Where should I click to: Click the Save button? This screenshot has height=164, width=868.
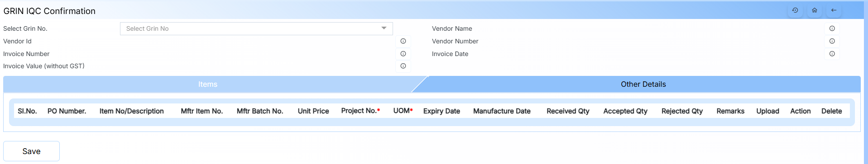coord(32,151)
